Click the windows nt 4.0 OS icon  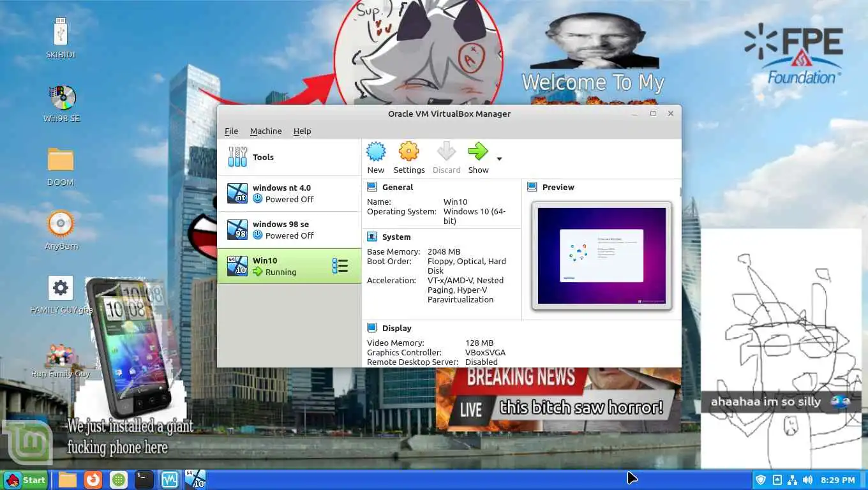(237, 193)
